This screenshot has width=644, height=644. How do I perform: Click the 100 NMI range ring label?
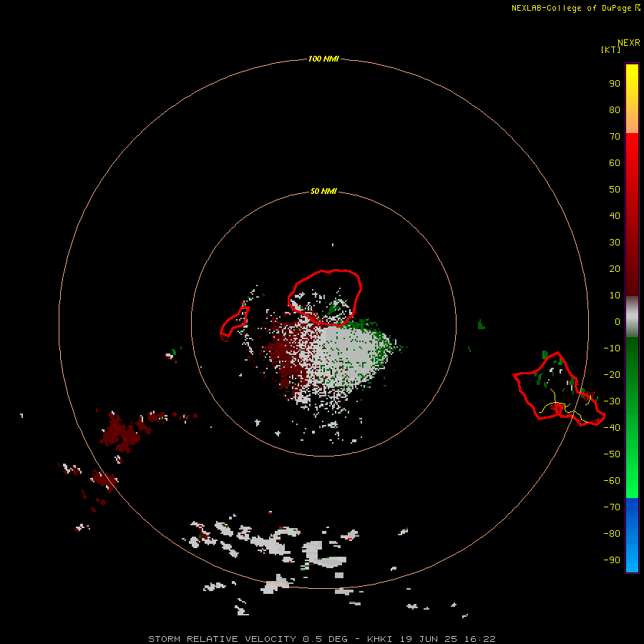coord(323,59)
